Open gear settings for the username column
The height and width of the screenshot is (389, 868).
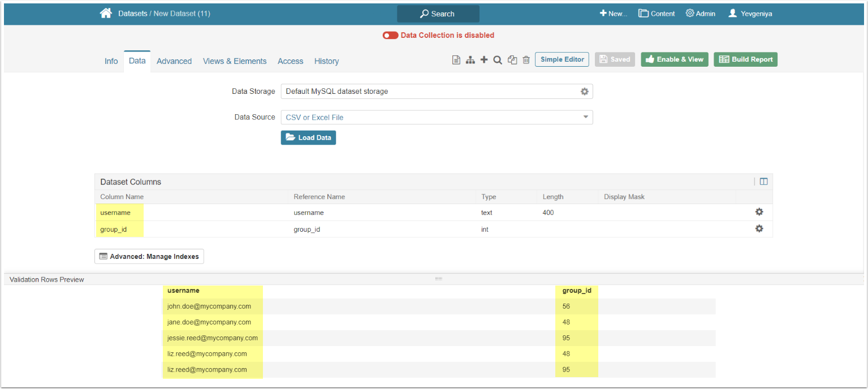(759, 212)
